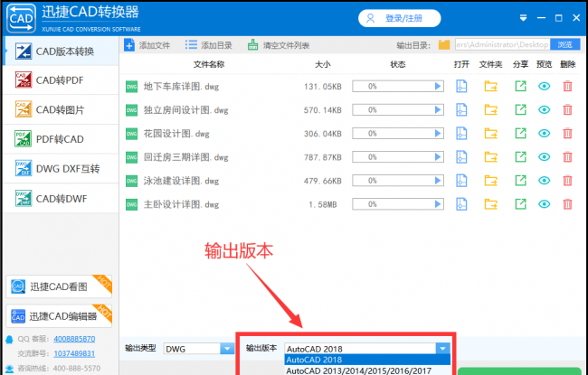Preview 泳池建设详图.dwg with the eye icon
This screenshot has width=588, height=375.
click(544, 181)
